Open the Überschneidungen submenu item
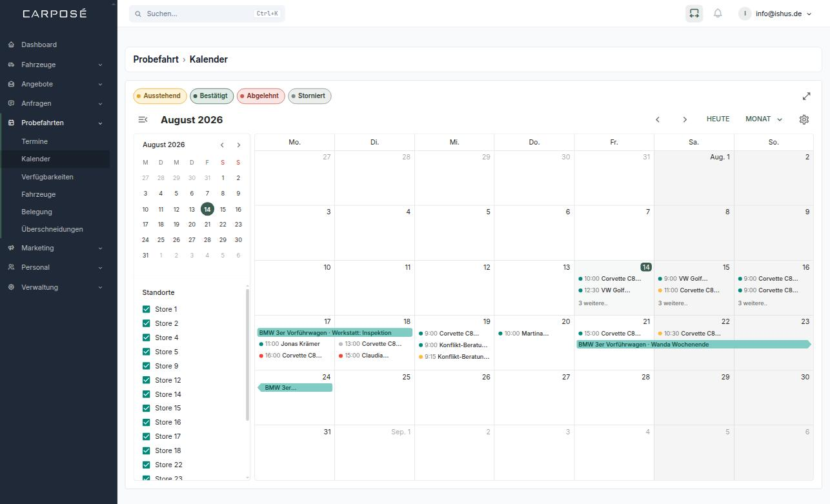Viewport: 830px width, 504px height. [52, 229]
